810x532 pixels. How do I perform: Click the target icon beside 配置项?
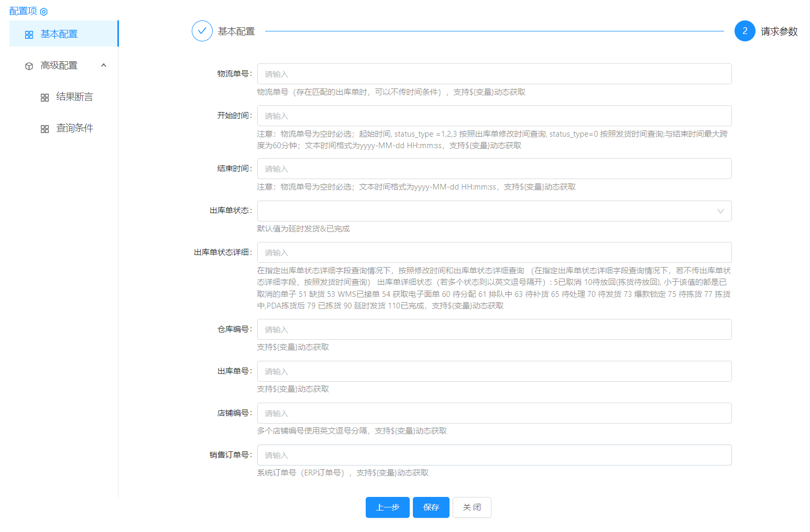[x=44, y=12]
